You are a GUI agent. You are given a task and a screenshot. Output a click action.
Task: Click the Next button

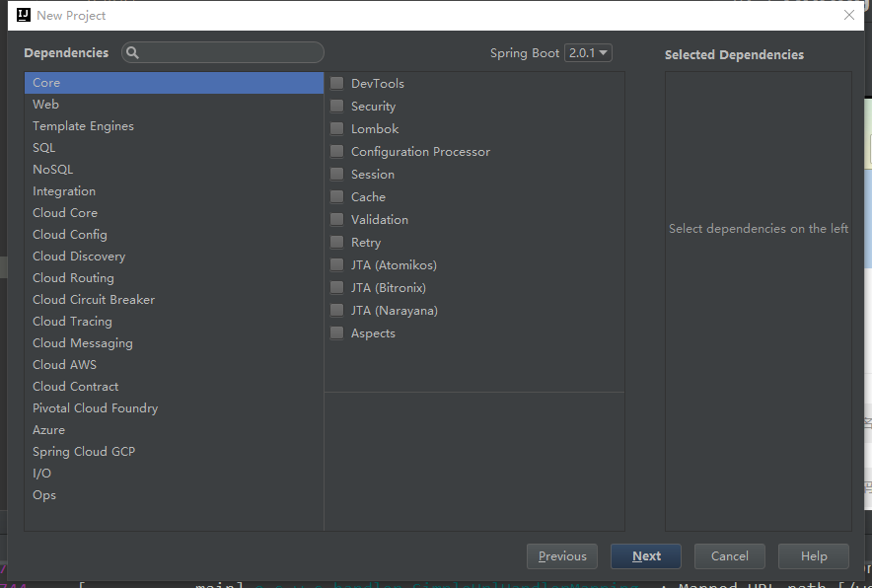[x=646, y=556]
